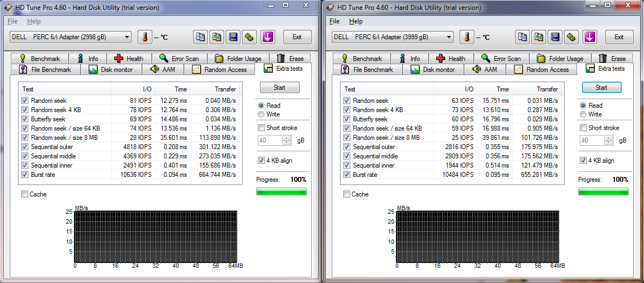Image resolution: width=644 pixels, height=283 pixels.
Task: Select Read mode in left window
Action: [x=261, y=106]
